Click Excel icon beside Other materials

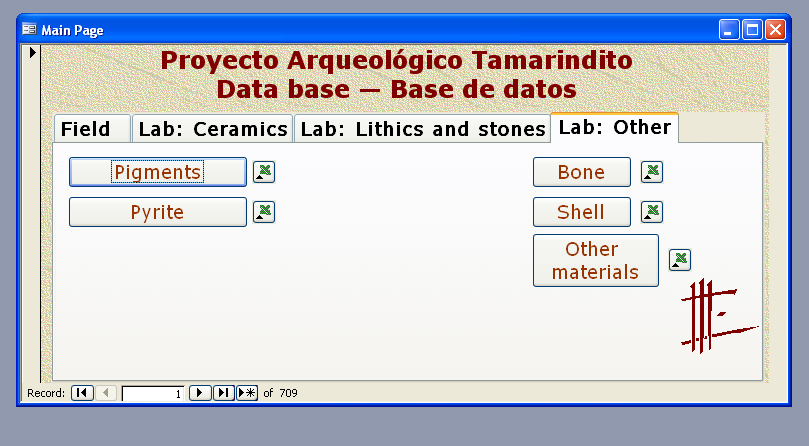(x=680, y=260)
